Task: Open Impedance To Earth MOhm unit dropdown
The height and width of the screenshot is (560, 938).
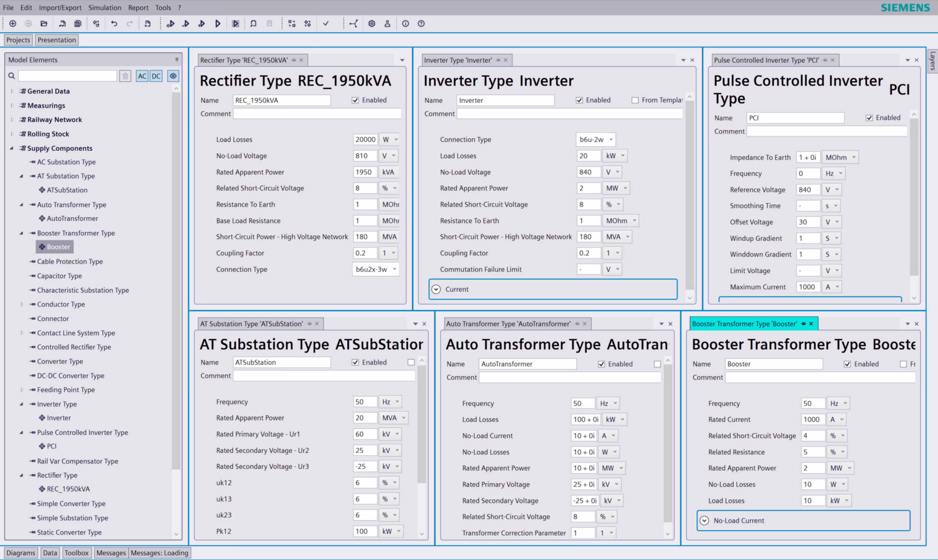Action: click(x=840, y=157)
